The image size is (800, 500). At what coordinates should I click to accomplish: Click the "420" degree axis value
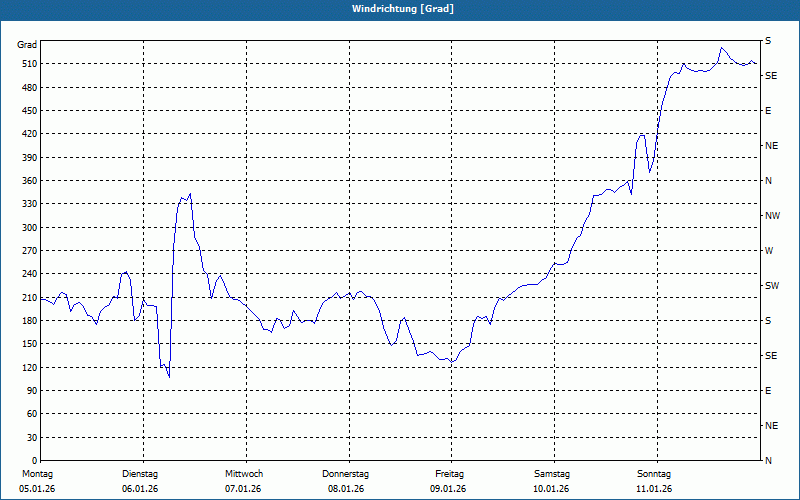point(29,134)
